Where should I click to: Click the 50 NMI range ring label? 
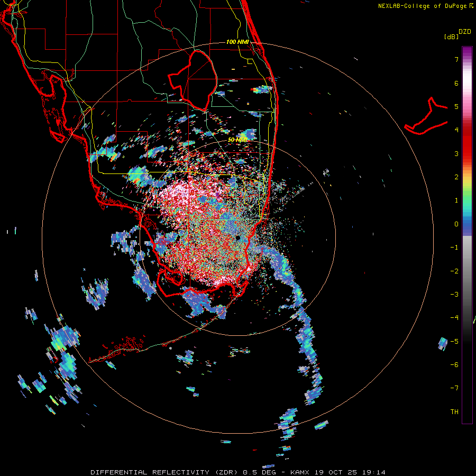[x=237, y=140]
